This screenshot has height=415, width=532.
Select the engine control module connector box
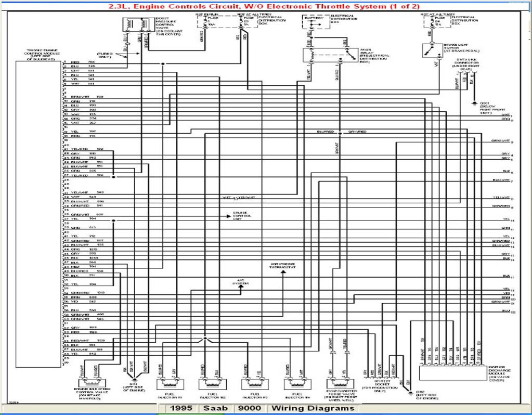click(38, 214)
